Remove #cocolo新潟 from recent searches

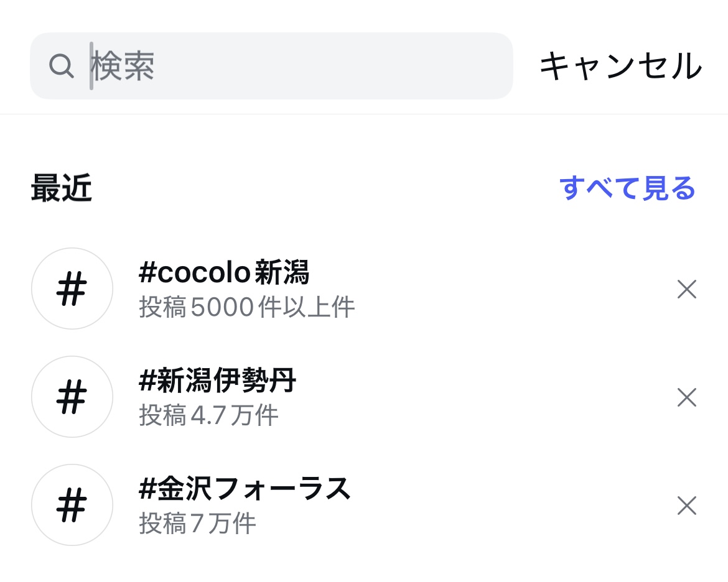[686, 289]
